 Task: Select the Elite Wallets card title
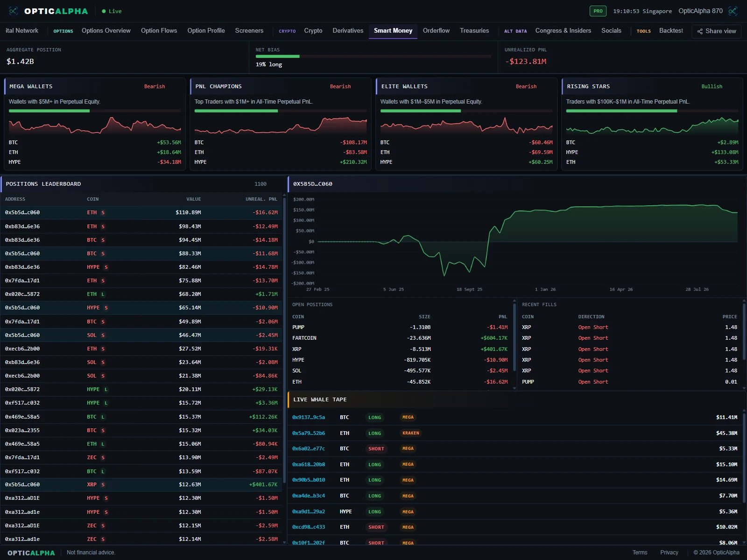tap(404, 86)
